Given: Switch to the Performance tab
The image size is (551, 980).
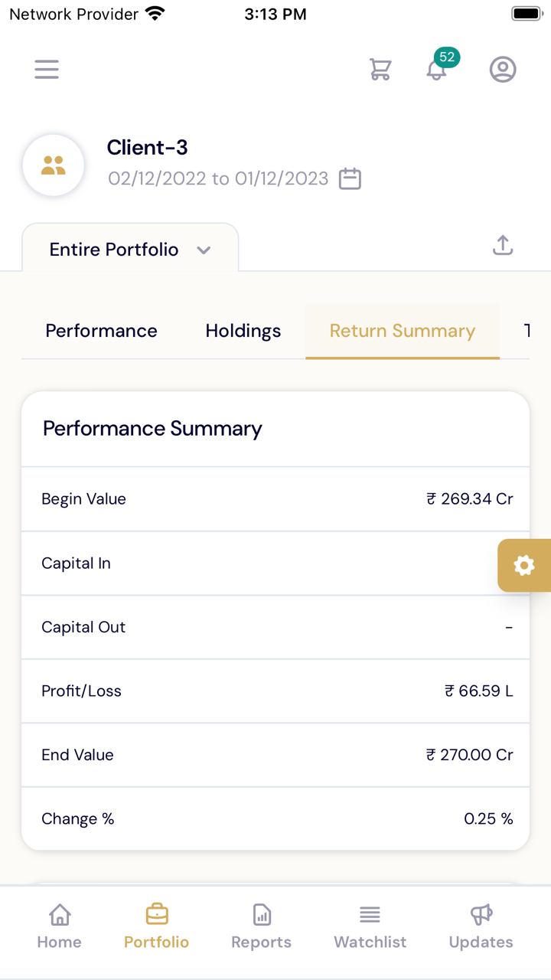Looking at the screenshot, I should tap(101, 331).
